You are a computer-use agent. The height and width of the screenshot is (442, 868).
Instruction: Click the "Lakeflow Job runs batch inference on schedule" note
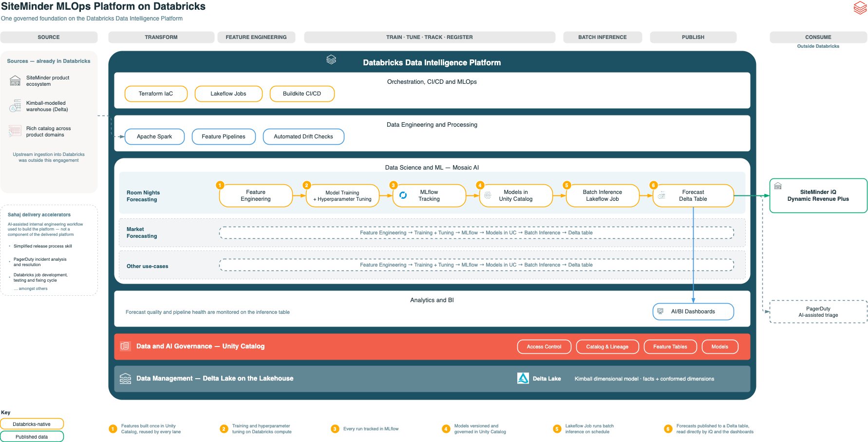[x=589, y=429]
